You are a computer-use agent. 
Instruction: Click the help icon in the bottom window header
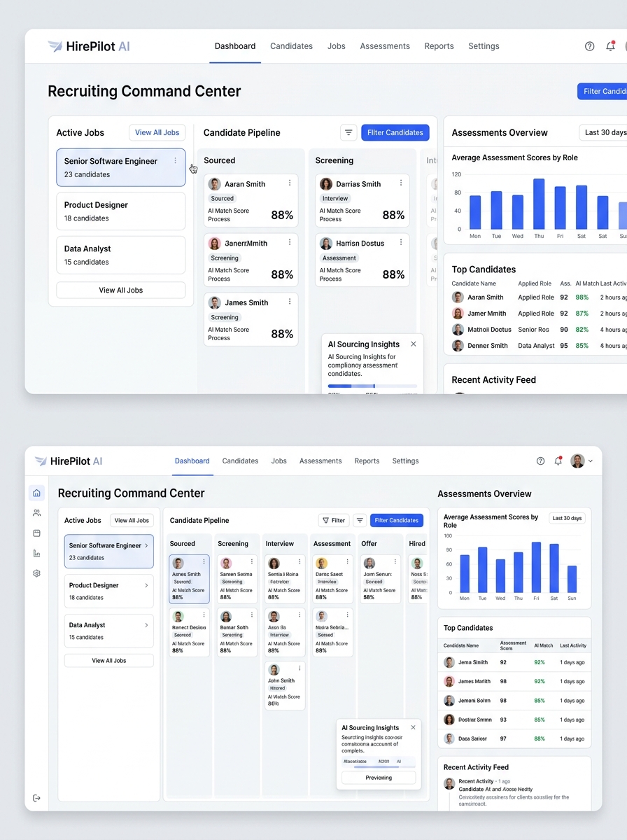click(540, 461)
